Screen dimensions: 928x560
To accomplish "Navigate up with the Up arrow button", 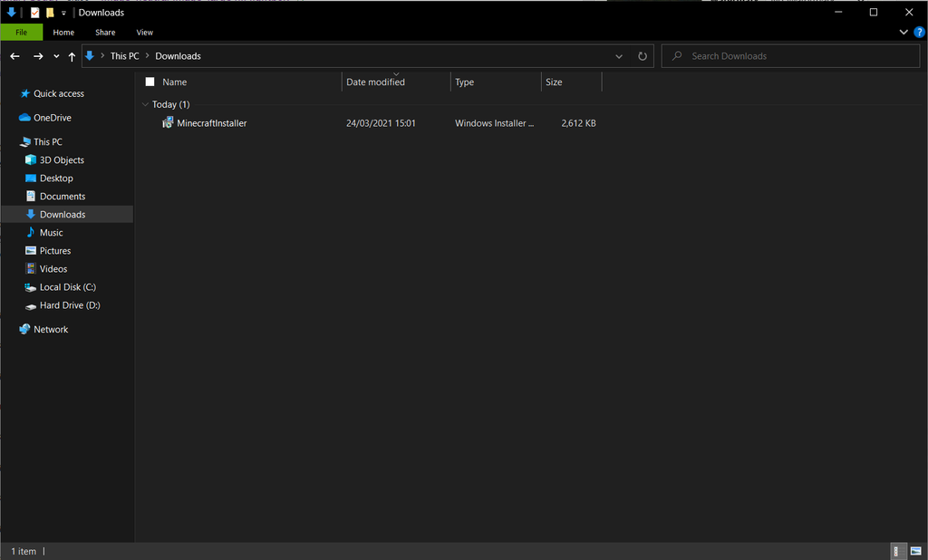I will click(71, 55).
